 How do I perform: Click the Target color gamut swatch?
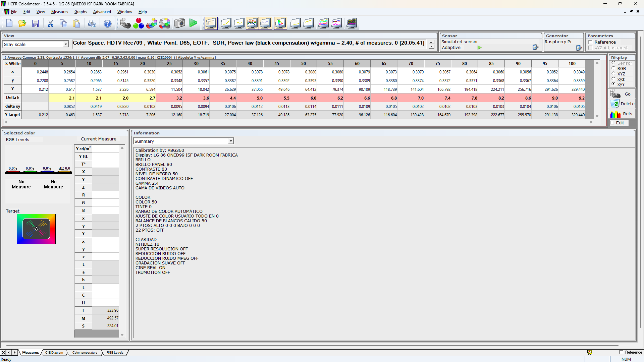point(36,229)
